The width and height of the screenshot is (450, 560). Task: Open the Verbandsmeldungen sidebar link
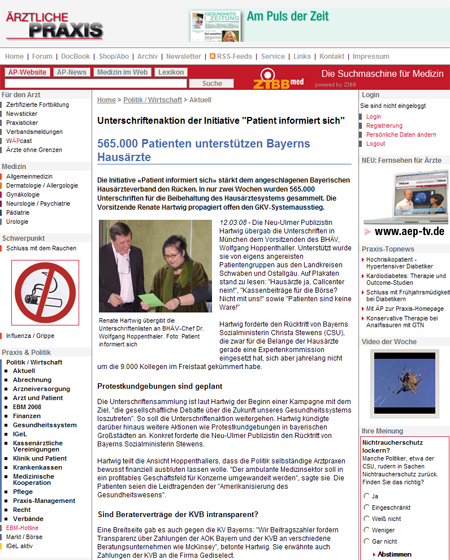[34, 131]
